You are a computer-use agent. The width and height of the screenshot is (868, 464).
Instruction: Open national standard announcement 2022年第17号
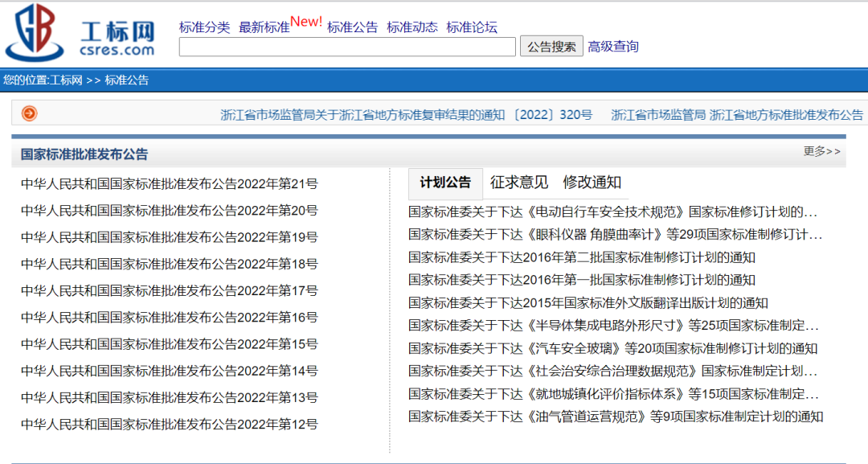coord(170,290)
